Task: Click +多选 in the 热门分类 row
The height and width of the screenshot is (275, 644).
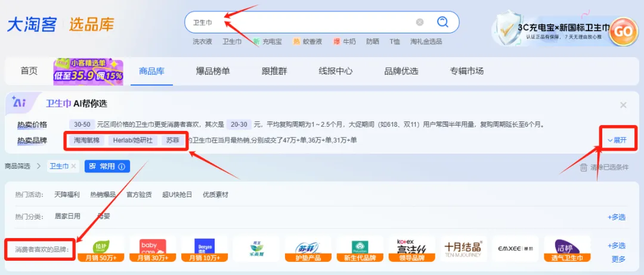Action: [x=617, y=217]
